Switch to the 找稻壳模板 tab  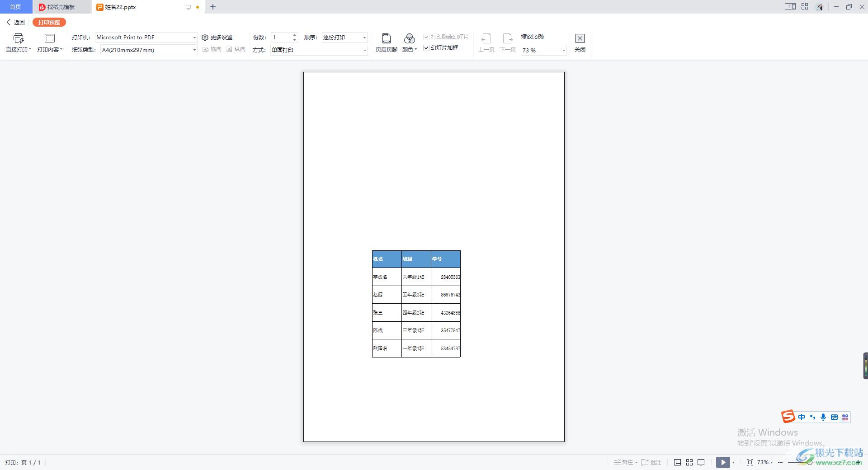[61, 7]
